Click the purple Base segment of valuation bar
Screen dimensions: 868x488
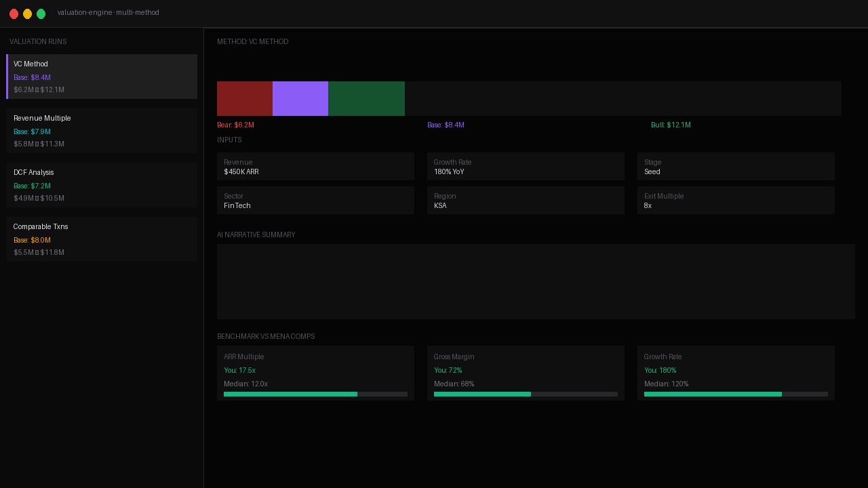click(300, 98)
